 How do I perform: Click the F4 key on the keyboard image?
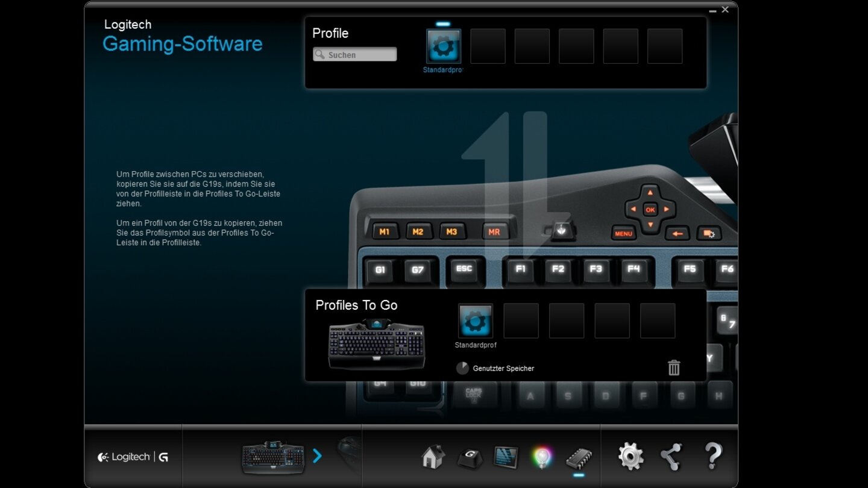[x=633, y=269]
